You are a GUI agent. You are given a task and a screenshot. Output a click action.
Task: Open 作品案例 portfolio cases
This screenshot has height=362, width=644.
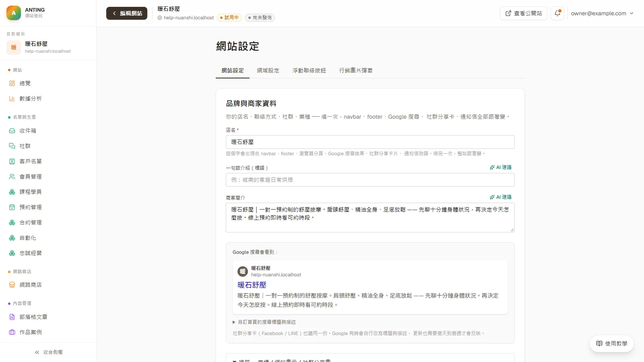pyautogui.click(x=48, y=332)
